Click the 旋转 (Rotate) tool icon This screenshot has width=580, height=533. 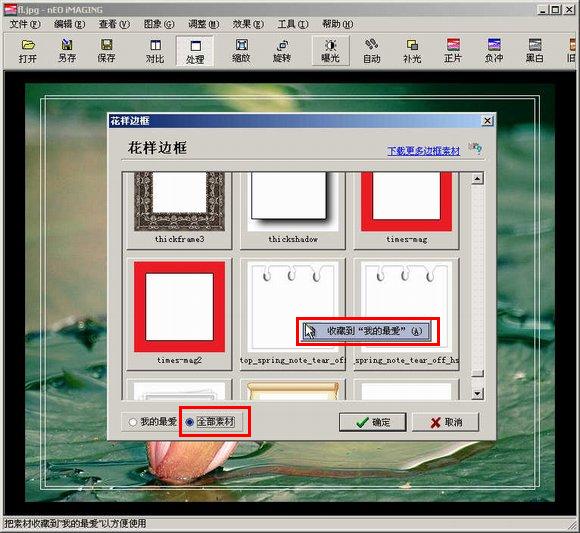point(282,51)
